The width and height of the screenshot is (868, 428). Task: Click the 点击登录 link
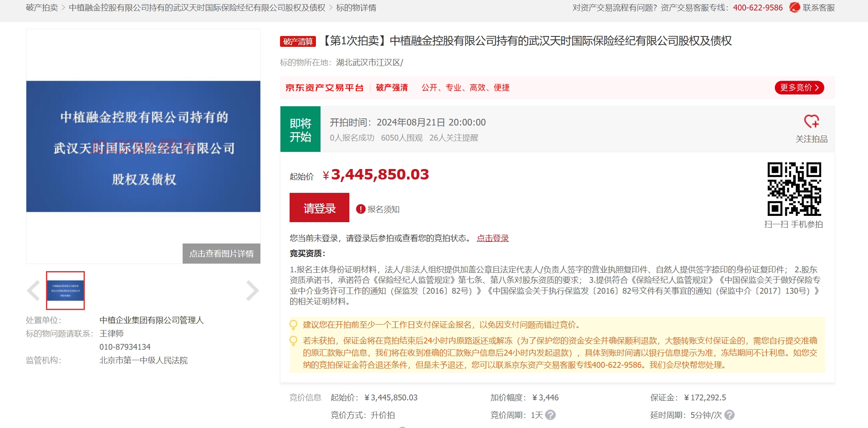[x=493, y=238]
